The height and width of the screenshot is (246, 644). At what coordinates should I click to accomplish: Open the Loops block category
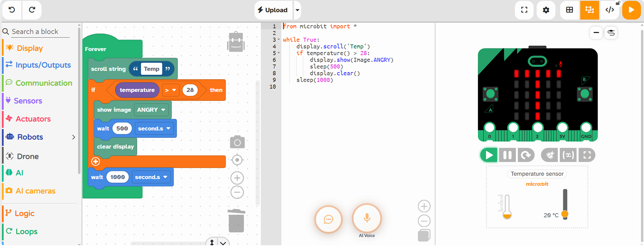[x=27, y=231]
